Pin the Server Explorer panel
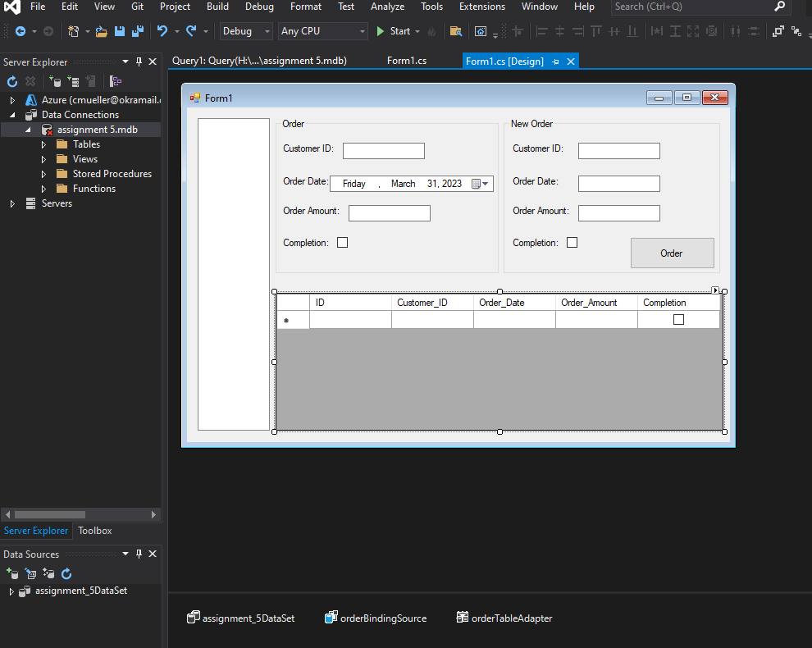 click(x=139, y=62)
